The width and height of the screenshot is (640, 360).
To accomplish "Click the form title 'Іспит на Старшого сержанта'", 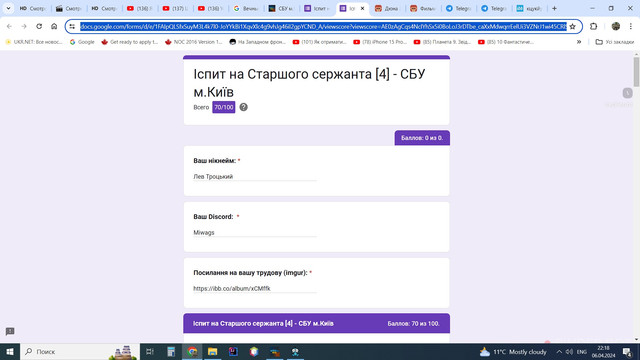I will [x=309, y=83].
